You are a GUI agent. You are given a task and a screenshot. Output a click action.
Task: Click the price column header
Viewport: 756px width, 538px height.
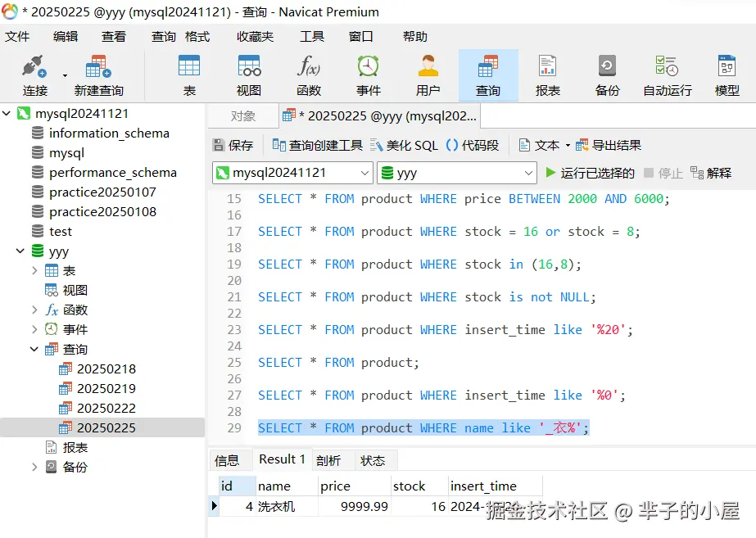pos(355,486)
